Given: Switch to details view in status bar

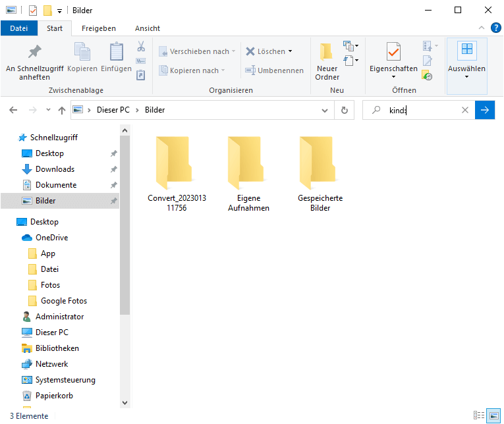Looking at the screenshot, I should point(478,416).
